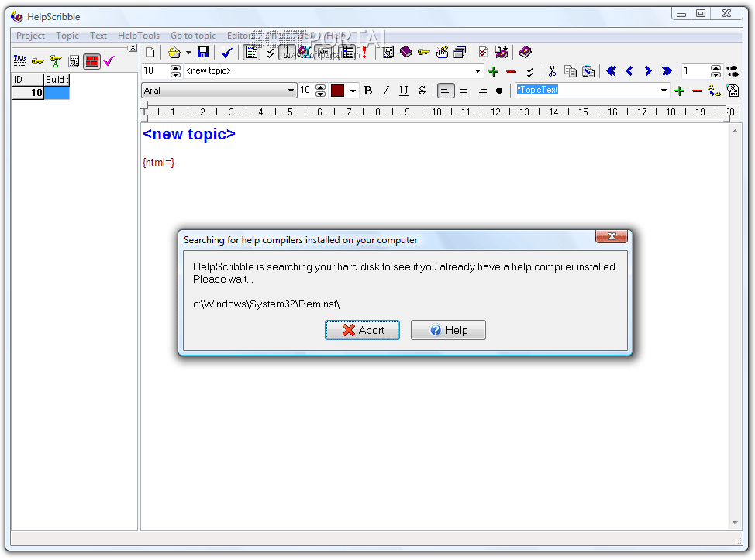Click the yellow key keyword icon in main toolbar

(x=424, y=52)
